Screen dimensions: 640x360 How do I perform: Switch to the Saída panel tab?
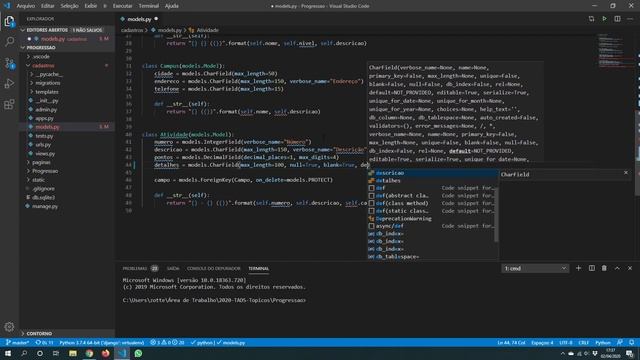(x=173, y=269)
